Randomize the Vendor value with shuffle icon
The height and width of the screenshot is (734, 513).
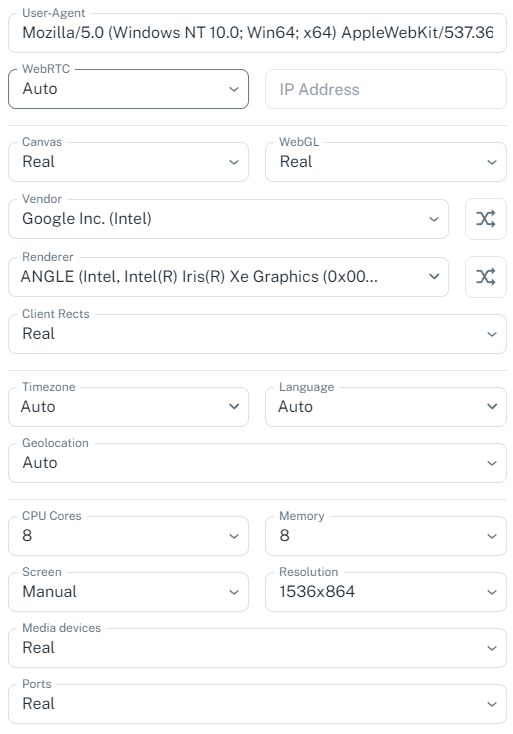coord(485,219)
